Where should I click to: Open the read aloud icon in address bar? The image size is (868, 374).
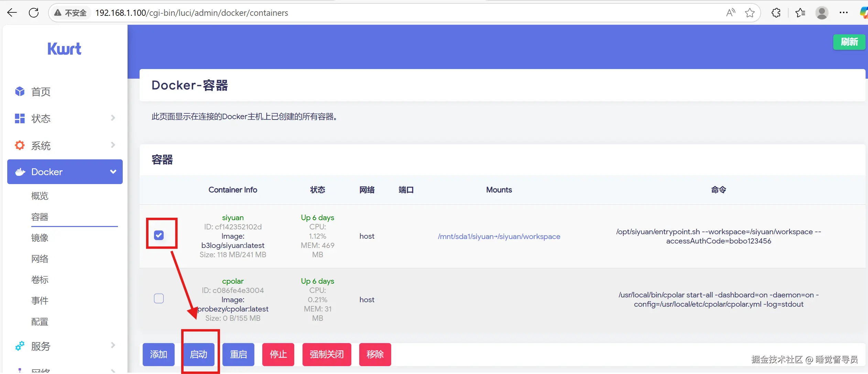coord(730,13)
